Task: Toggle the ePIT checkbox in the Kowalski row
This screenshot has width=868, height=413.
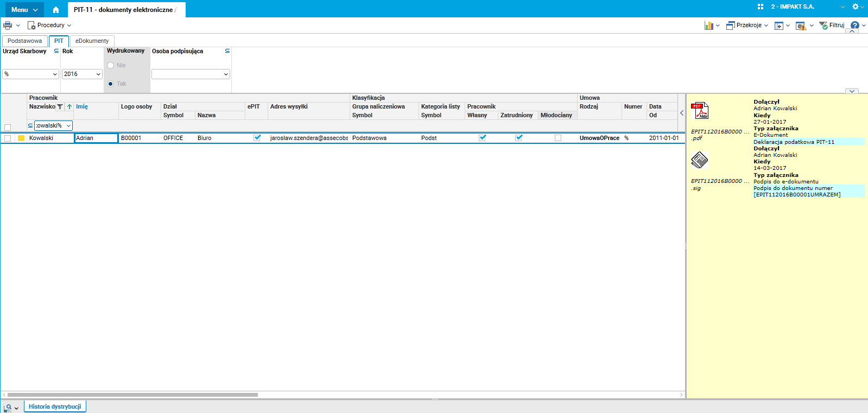Action: (257, 138)
